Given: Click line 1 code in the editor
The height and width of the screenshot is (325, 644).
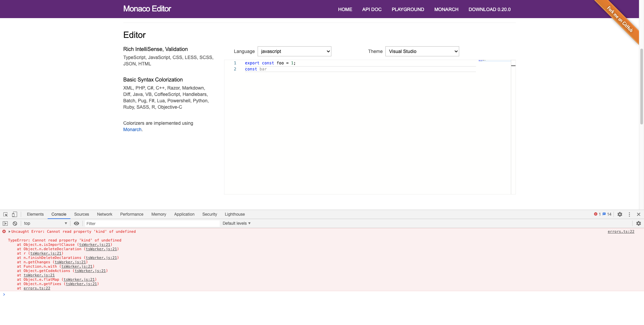Looking at the screenshot, I should point(270,63).
